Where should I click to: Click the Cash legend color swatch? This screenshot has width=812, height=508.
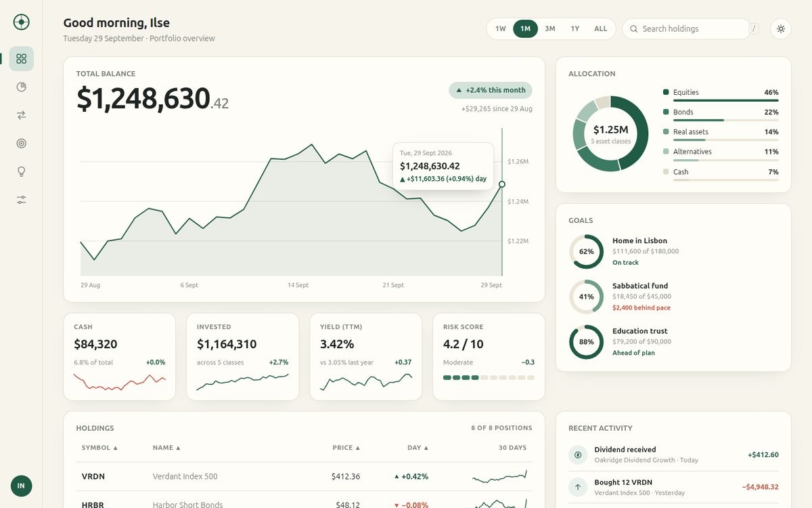(666, 171)
